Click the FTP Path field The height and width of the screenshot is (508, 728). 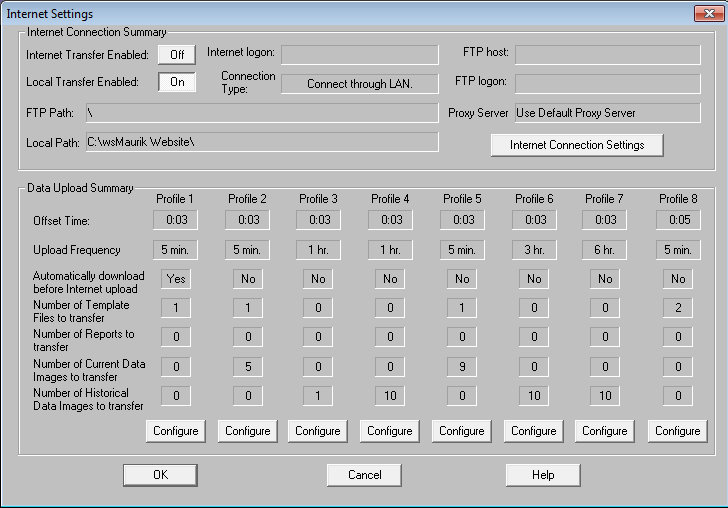(262, 113)
